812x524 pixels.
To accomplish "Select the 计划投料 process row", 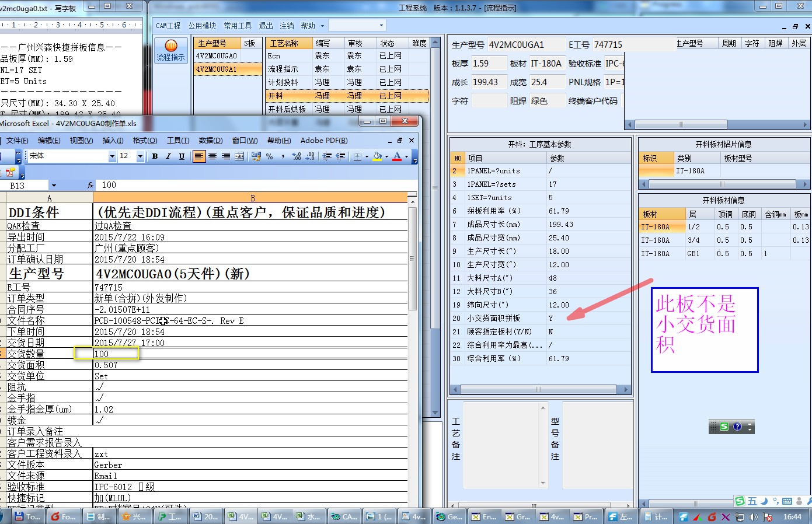I will [x=347, y=82].
